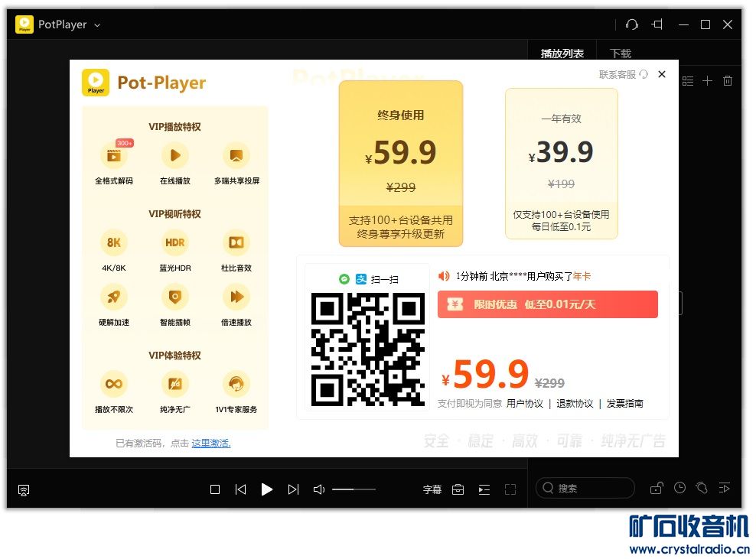Screen dimensions: 756x559
Task: Skip to next track
Action: (x=293, y=489)
